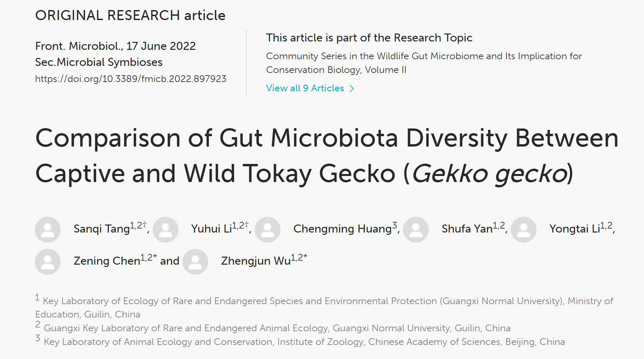Viewport: 644px width, 359px height.
Task: Select author name Yongtai Li
Action: tap(574, 229)
